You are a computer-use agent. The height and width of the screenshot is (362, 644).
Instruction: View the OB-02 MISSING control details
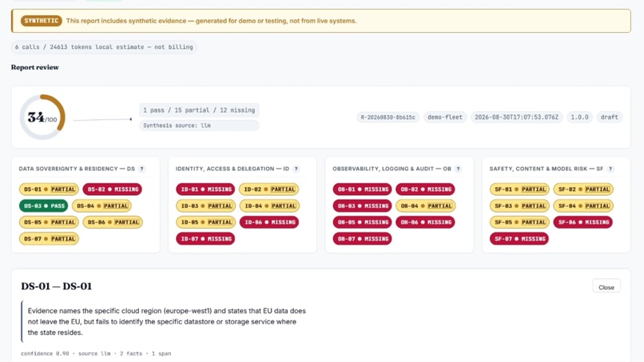click(x=425, y=189)
